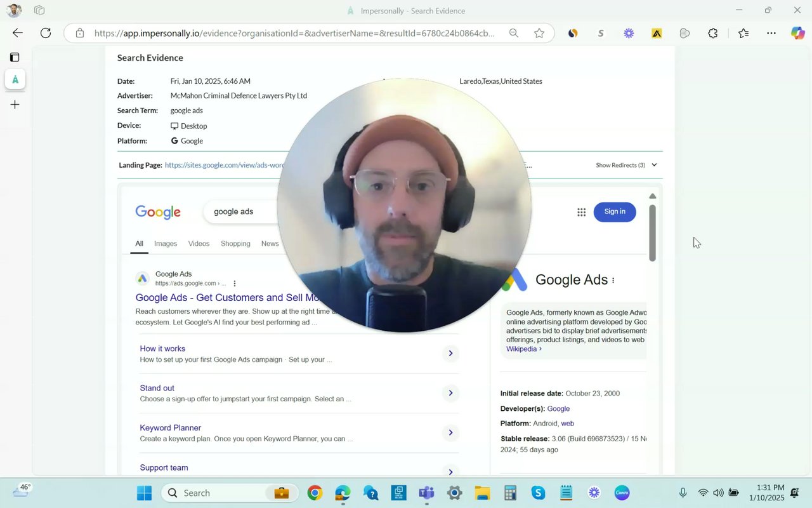
Task: Click the Desktop device value
Action: tap(188, 126)
